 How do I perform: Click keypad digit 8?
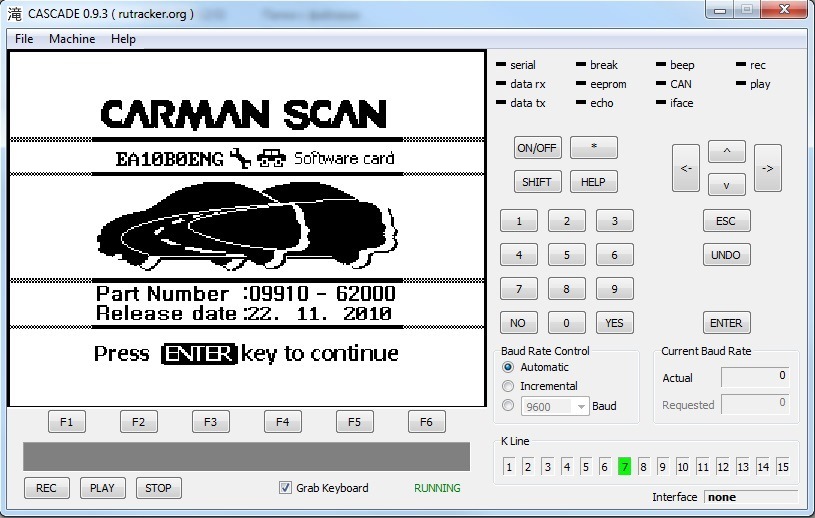[x=567, y=289]
